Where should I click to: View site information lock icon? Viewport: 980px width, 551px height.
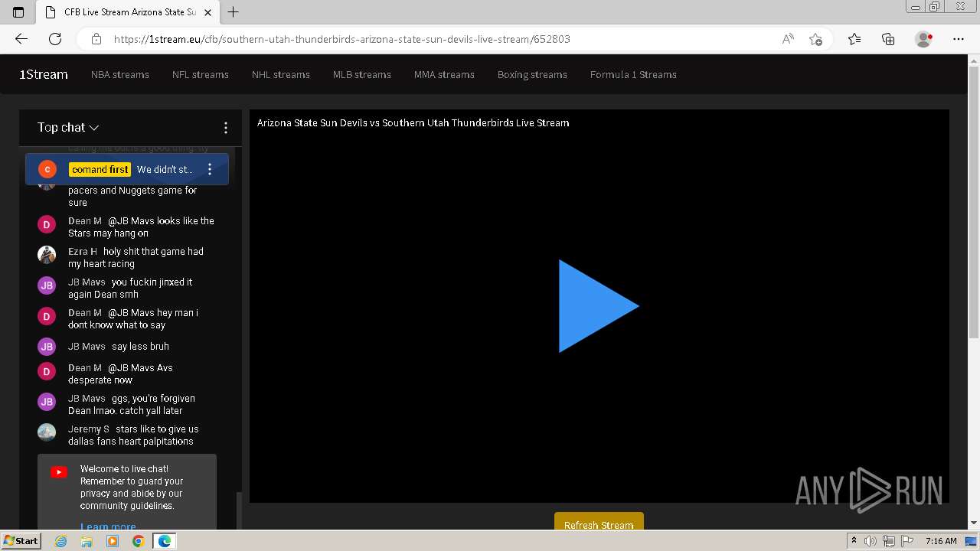click(x=96, y=39)
